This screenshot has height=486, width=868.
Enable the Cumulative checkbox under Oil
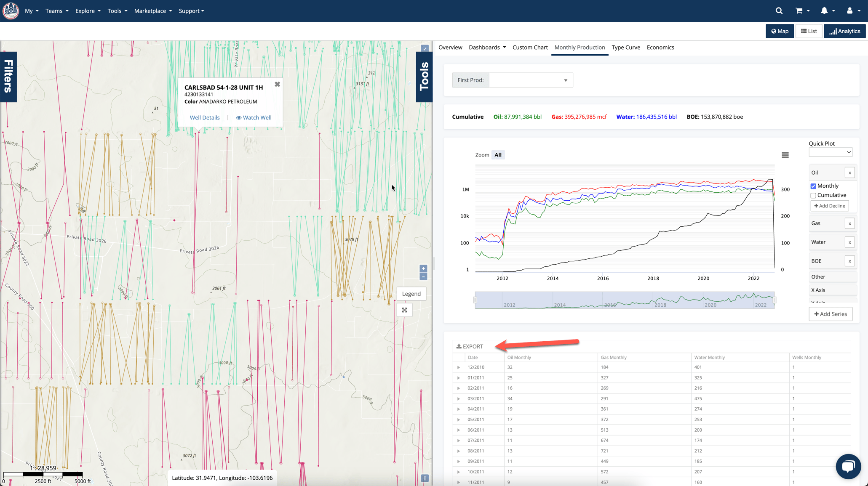[813, 195]
